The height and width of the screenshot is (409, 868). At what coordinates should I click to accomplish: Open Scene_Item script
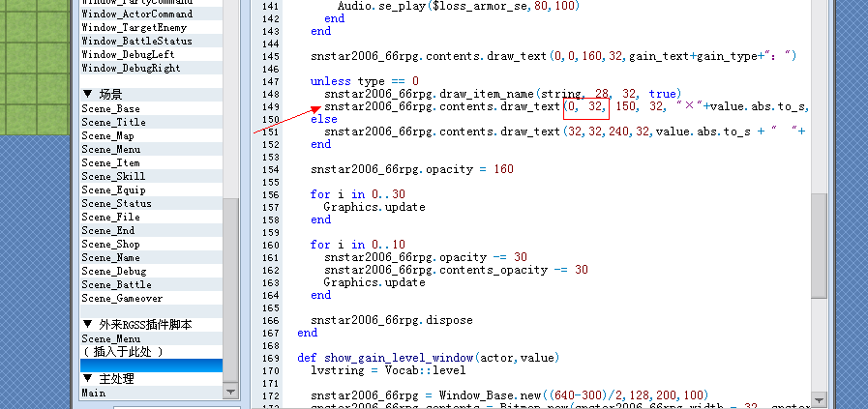coord(151,162)
